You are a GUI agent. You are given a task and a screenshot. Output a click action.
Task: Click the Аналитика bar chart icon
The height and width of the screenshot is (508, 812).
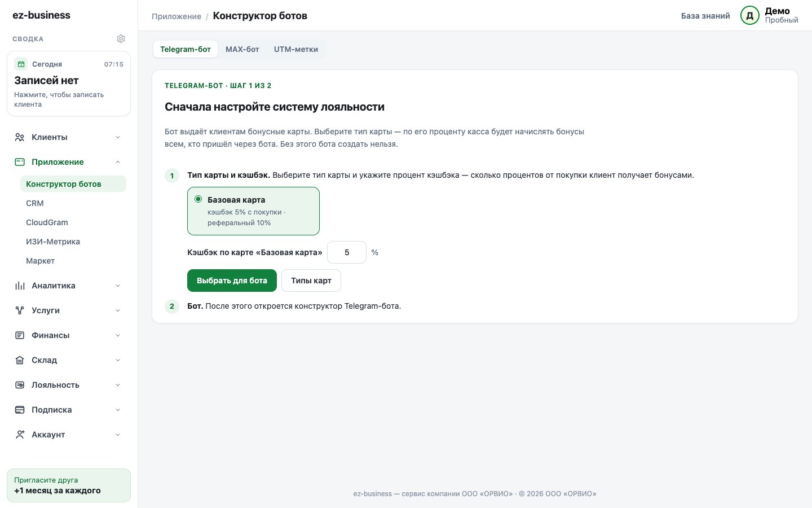pos(20,286)
